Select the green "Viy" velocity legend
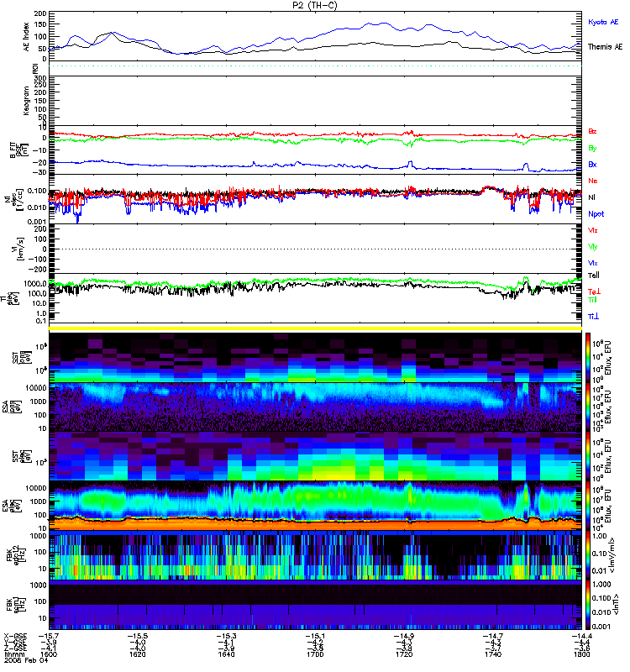This screenshot has height=672, width=630. 592,247
